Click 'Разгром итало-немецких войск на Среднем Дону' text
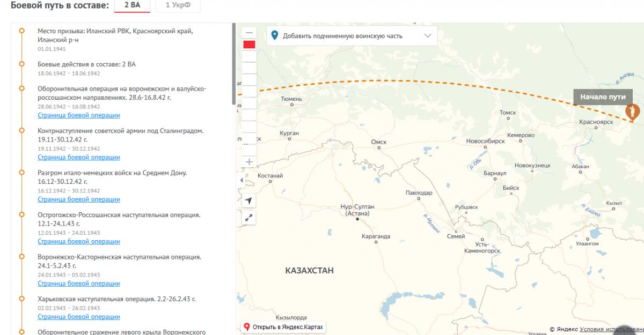Screen dimensions: 644x335 coord(113,177)
